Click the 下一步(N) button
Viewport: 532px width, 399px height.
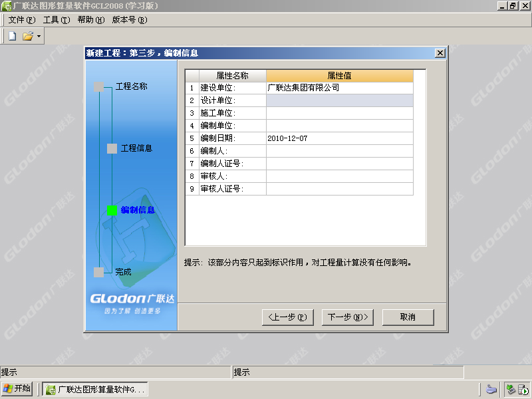click(347, 317)
